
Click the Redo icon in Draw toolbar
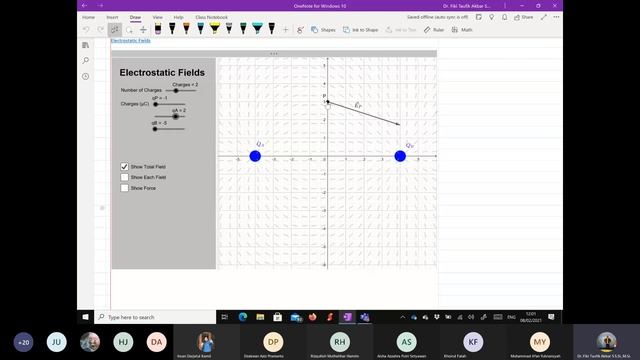coord(100,30)
